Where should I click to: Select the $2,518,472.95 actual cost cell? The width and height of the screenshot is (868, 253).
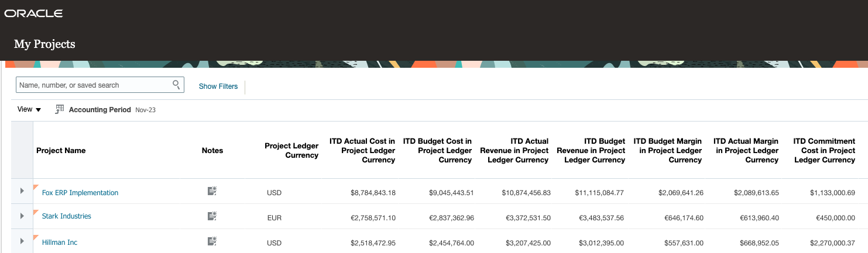click(x=373, y=242)
